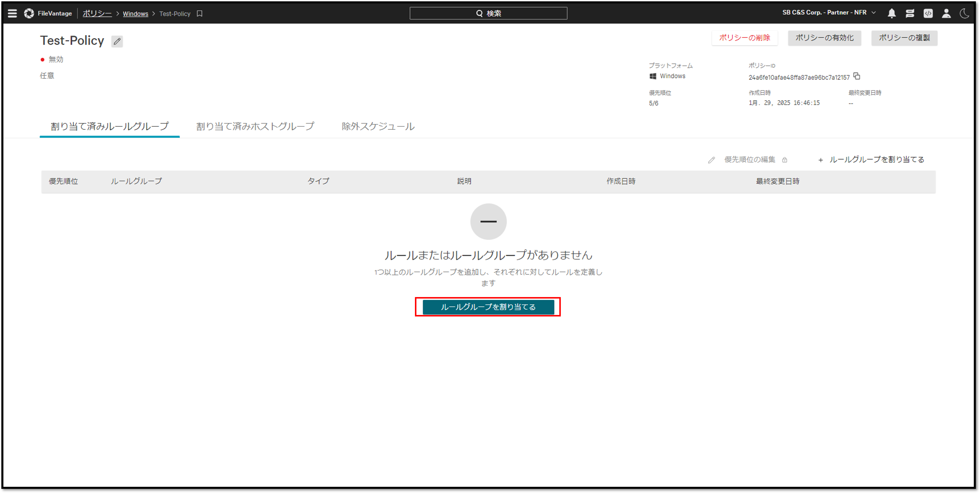Viewport: 980px width, 493px height.
Task: Click the ルールまたはルールグループがありません message
Action: 488,255
